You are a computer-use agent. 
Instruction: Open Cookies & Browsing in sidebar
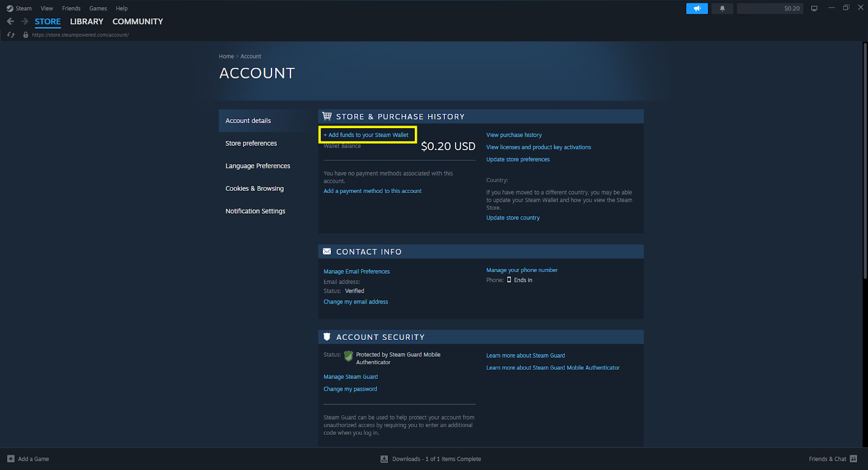point(254,189)
